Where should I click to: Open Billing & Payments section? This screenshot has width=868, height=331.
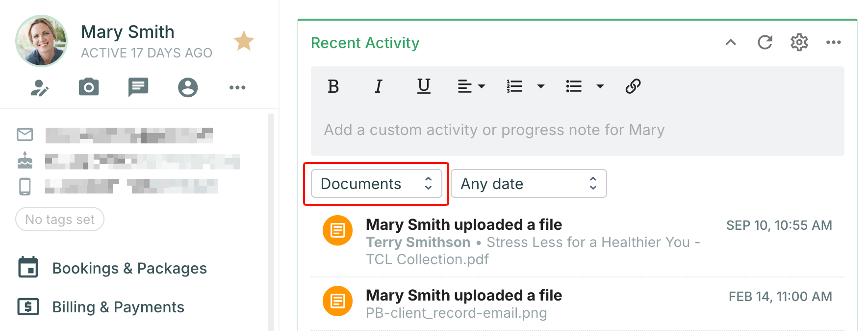[118, 307]
